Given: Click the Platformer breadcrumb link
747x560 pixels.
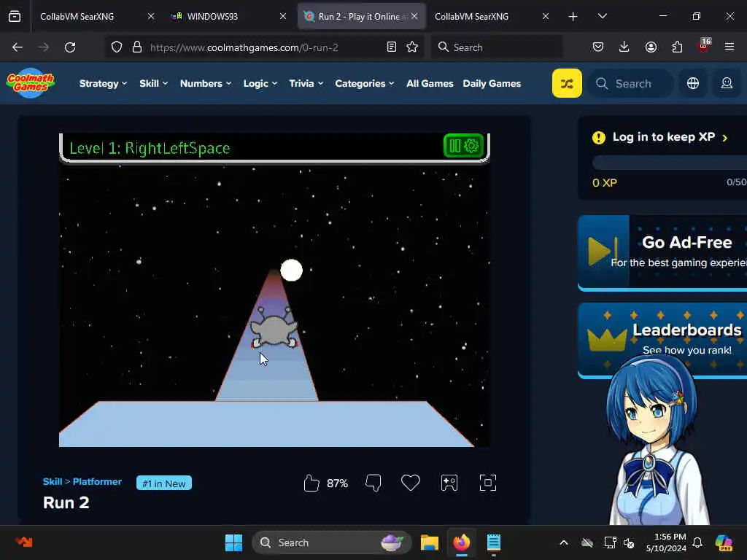Looking at the screenshot, I should (x=97, y=481).
